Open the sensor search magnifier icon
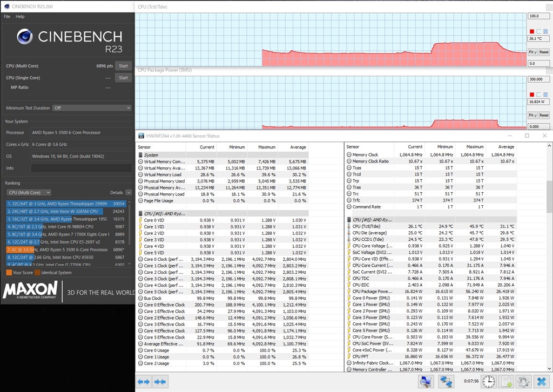 coord(426,382)
